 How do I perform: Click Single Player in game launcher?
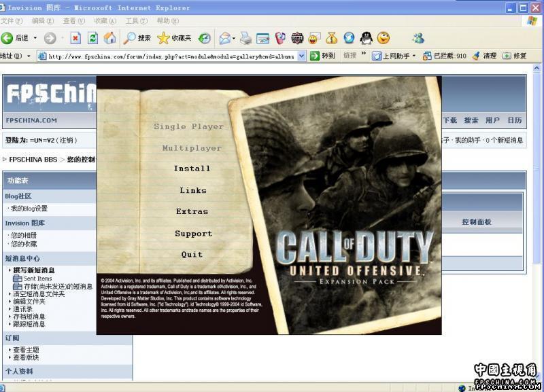[x=189, y=126]
